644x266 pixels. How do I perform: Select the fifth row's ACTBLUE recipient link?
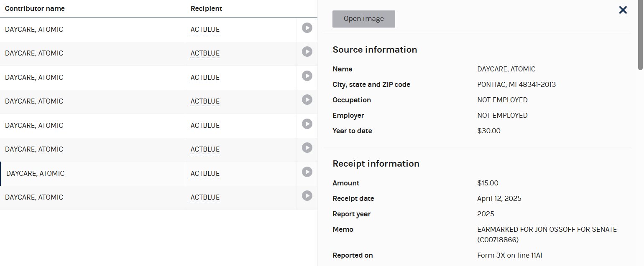coord(205,125)
